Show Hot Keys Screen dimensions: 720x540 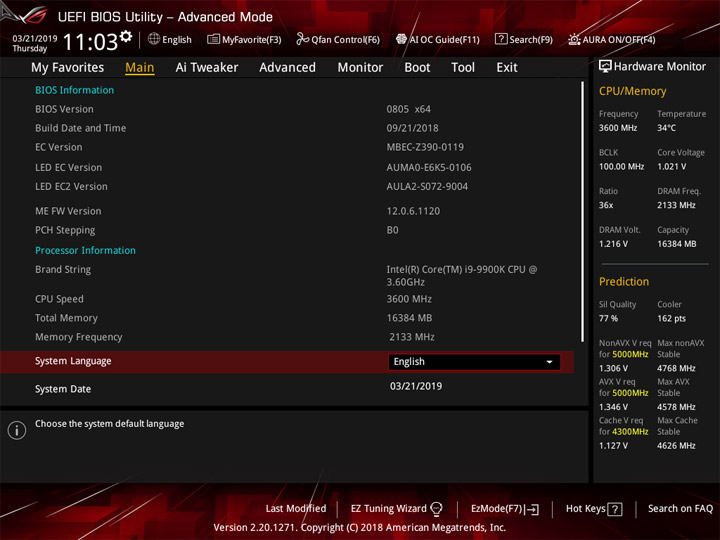coord(594,509)
